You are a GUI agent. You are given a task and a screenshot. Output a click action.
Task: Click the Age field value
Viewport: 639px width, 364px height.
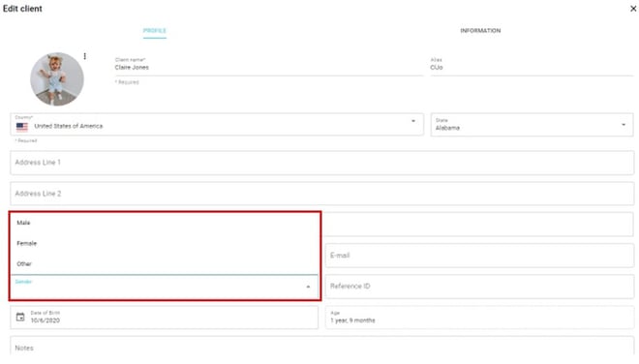click(352, 320)
